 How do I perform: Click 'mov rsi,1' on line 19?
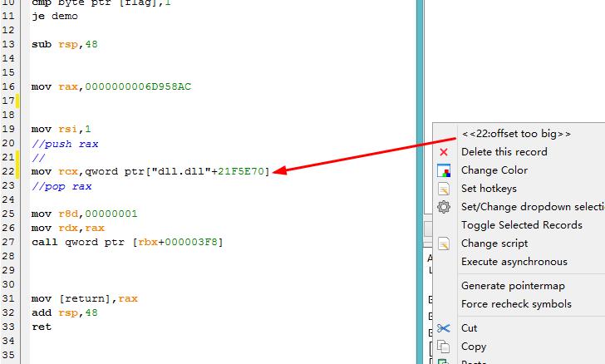pyautogui.click(x=61, y=129)
